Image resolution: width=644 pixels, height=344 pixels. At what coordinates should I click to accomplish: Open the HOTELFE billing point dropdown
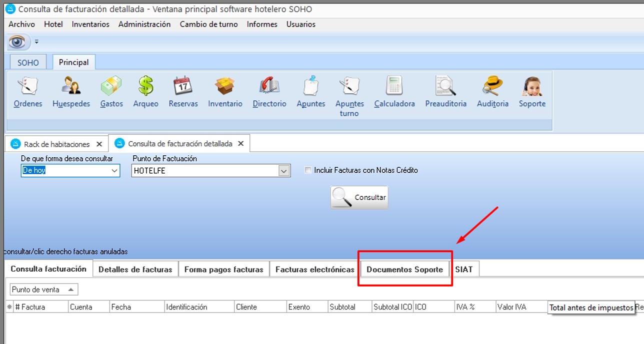(284, 171)
